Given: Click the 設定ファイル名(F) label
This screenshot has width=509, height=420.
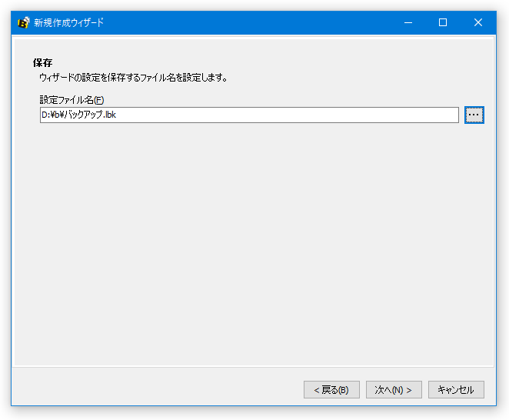Looking at the screenshot, I should pos(72,100).
